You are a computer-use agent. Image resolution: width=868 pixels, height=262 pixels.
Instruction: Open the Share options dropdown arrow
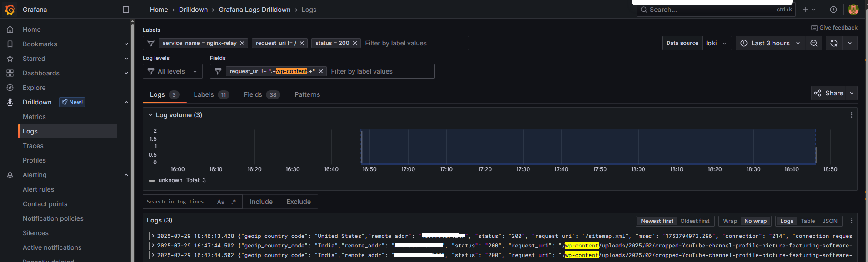tap(852, 93)
